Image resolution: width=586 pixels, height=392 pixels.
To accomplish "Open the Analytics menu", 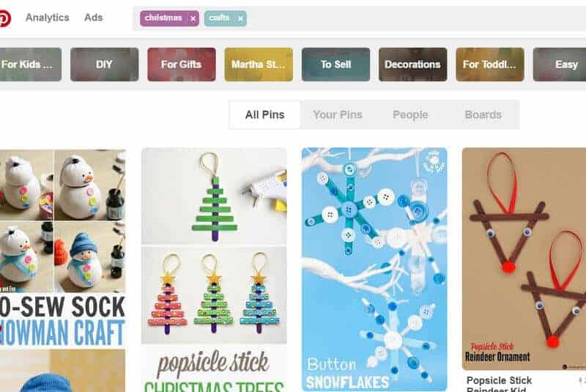I will [47, 18].
